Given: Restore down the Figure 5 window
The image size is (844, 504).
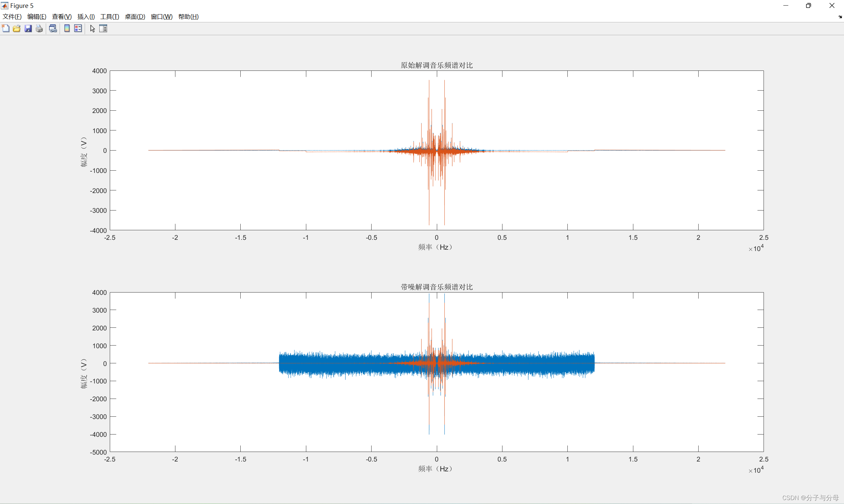Looking at the screenshot, I should click(x=809, y=5).
